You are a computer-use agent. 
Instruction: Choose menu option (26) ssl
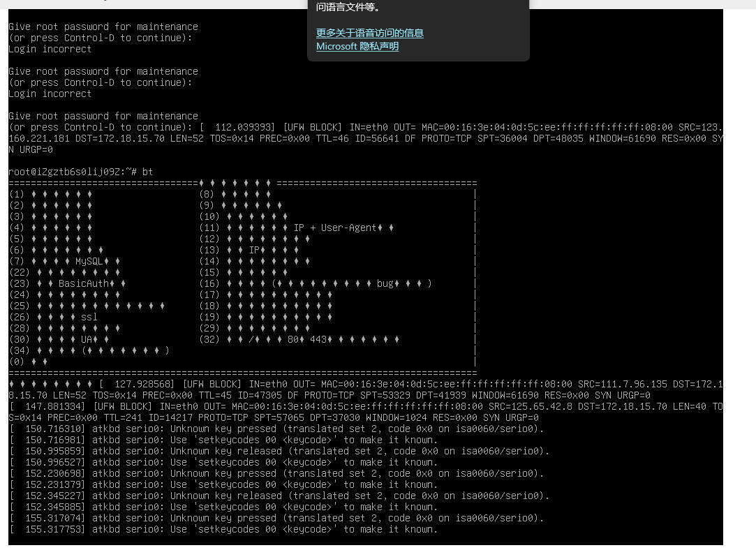[x=54, y=317]
